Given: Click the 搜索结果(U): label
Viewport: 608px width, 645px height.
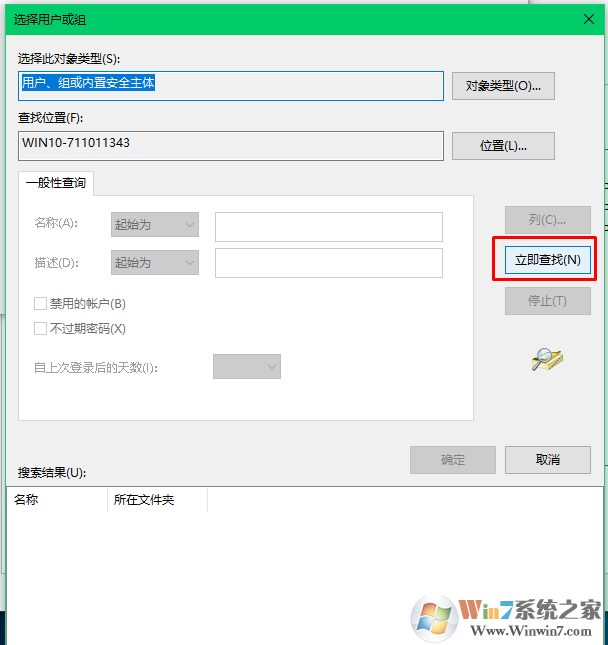Looking at the screenshot, I should [x=52, y=473].
